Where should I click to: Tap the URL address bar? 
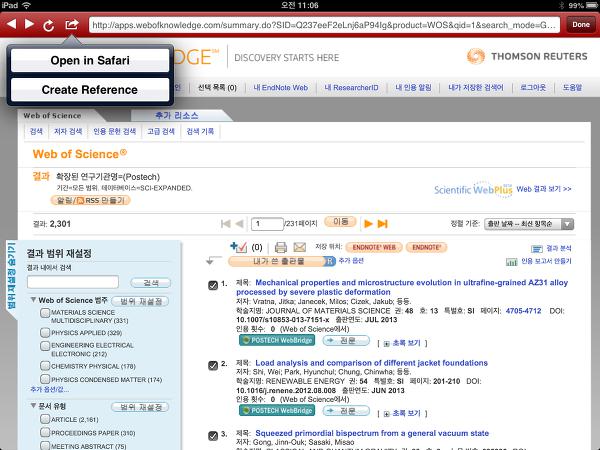tap(324, 25)
